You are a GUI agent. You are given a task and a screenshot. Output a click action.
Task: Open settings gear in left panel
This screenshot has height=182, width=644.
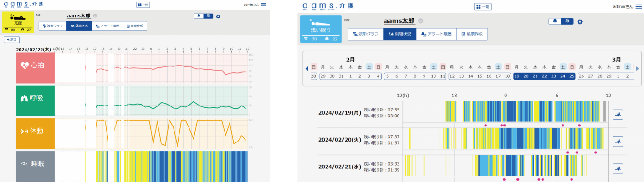[218, 16]
